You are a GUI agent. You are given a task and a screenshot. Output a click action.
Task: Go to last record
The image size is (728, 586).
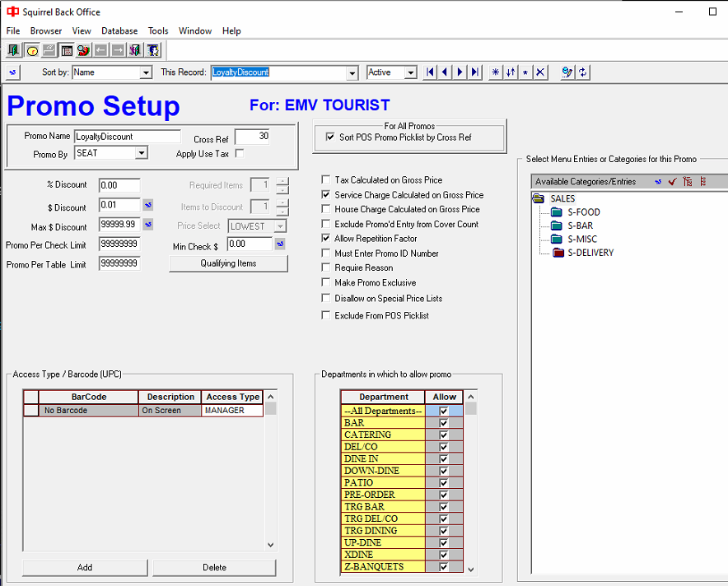point(474,72)
